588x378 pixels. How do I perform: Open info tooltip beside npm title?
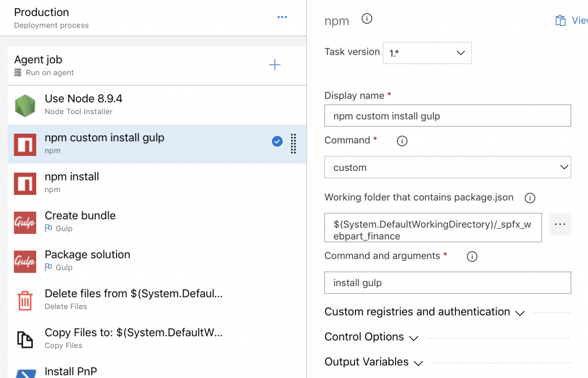coord(367,19)
